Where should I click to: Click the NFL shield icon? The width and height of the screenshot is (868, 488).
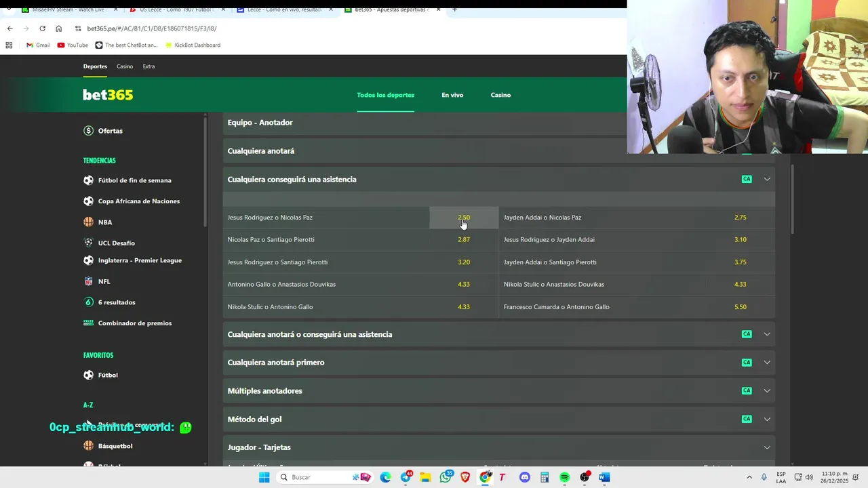pyautogui.click(x=88, y=281)
